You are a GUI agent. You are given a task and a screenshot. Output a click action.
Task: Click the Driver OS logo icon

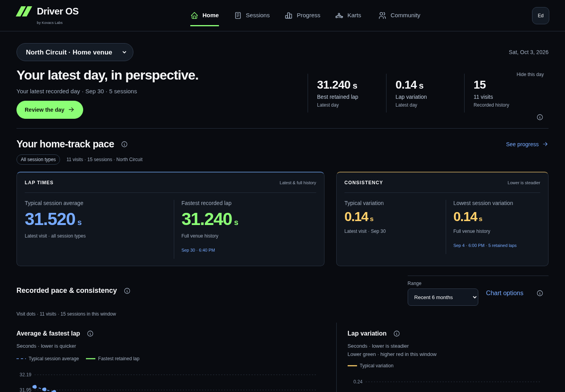tap(24, 11)
